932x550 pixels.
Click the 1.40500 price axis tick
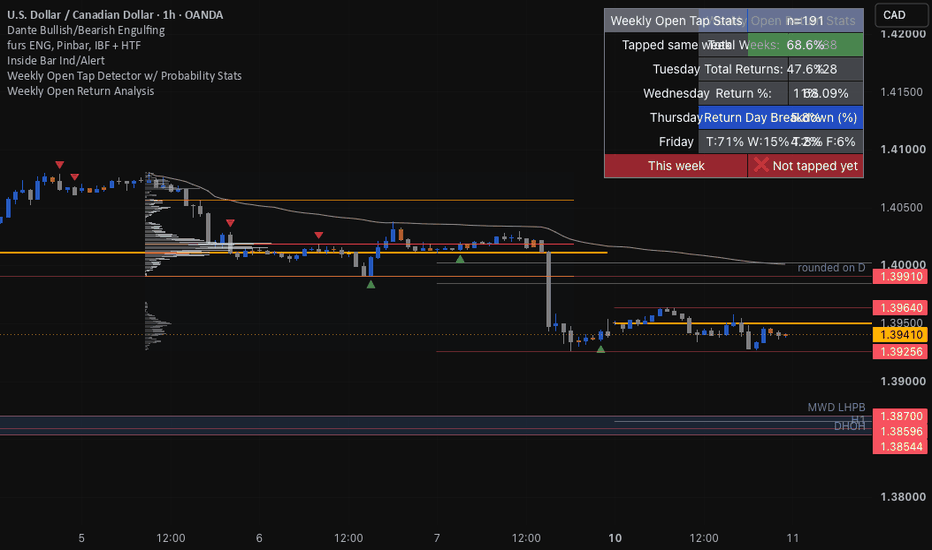tap(902, 208)
